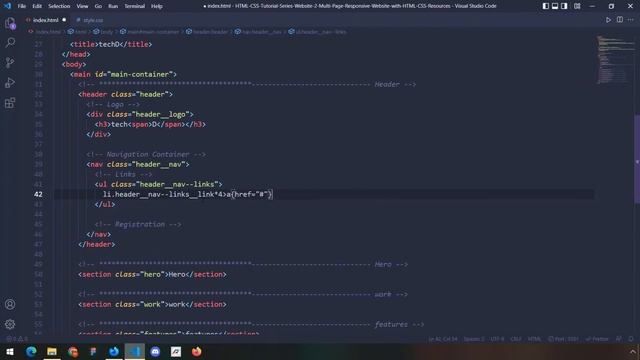Open the Search view in the activity bar
This screenshot has width=640, height=360.
[10, 42]
